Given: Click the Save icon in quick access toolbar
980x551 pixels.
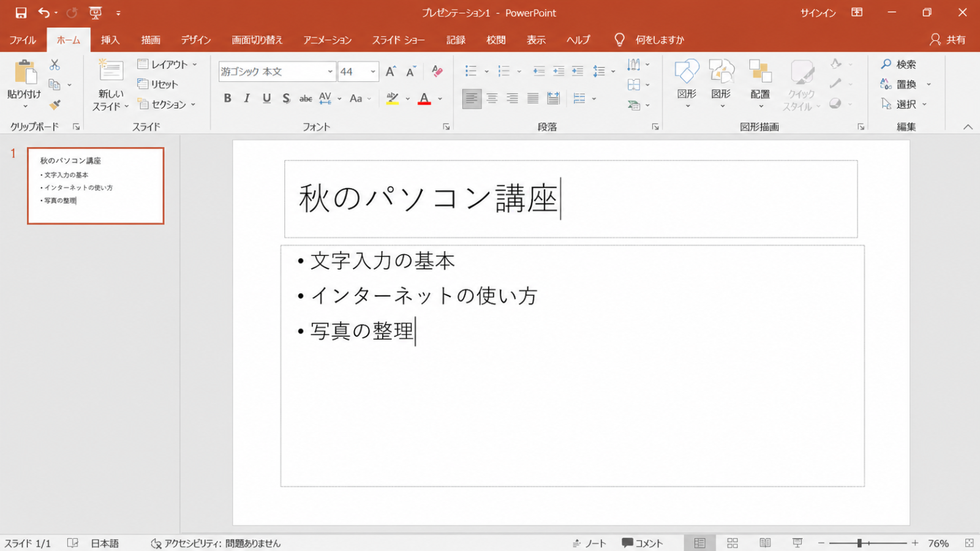Looking at the screenshot, I should (21, 13).
